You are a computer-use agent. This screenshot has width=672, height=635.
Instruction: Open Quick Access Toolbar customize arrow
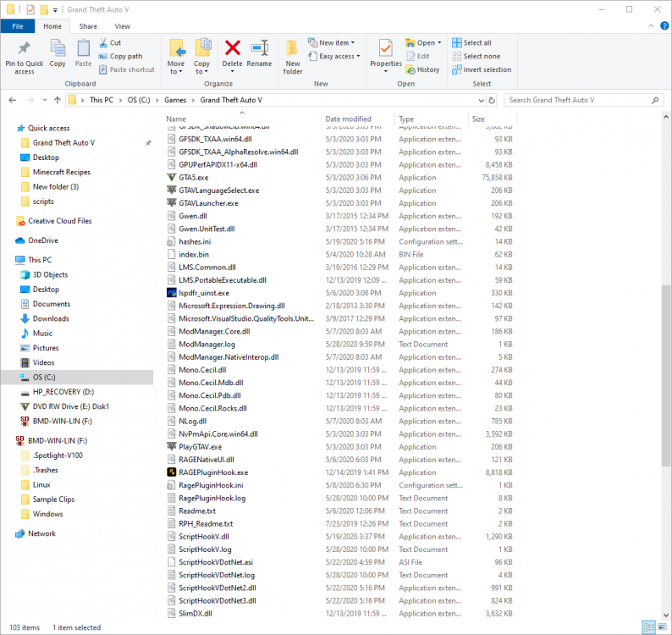[55, 10]
